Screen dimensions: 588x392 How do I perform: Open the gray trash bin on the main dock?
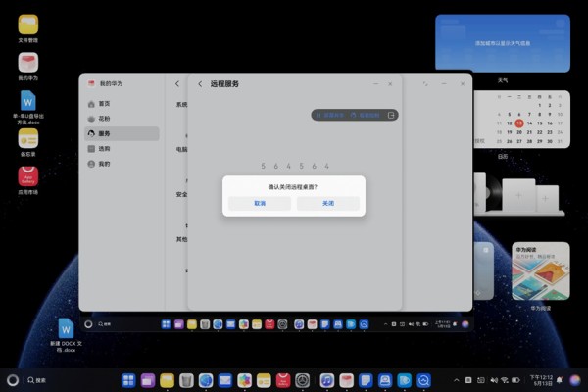pos(186,381)
